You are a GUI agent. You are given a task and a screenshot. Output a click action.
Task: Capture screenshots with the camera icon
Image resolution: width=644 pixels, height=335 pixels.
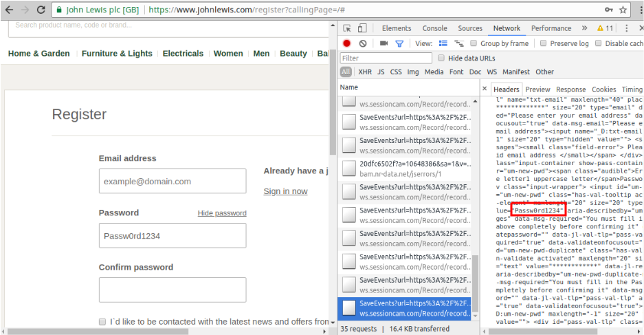384,43
